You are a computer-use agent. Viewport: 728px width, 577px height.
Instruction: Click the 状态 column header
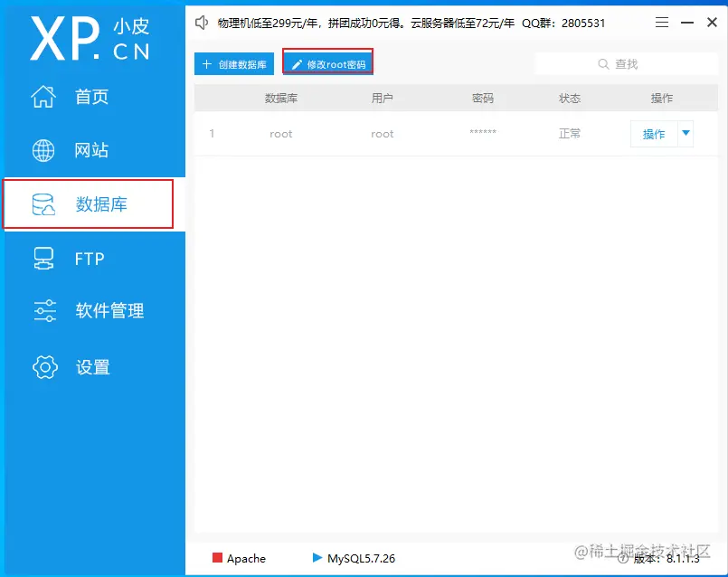[x=570, y=99]
